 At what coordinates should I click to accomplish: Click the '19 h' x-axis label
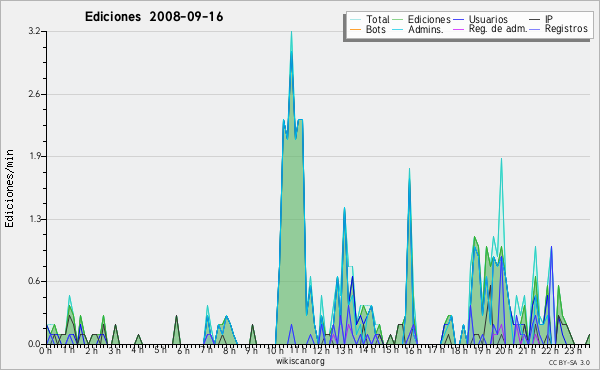click(482, 351)
